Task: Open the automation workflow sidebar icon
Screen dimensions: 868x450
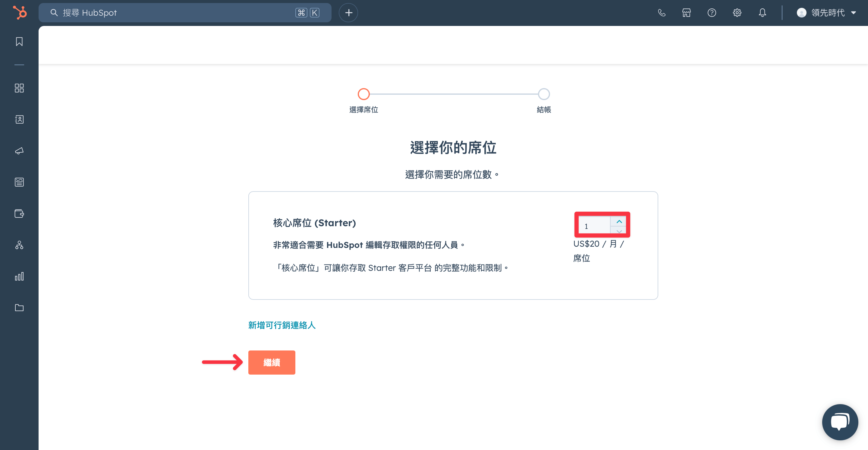Action: coord(19,245)
